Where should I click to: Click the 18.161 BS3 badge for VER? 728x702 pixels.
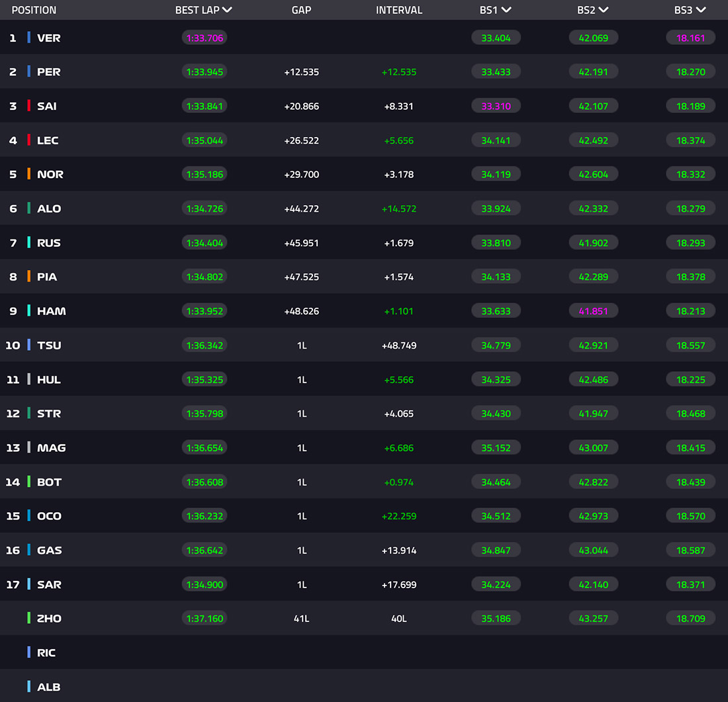coord(690,38)
